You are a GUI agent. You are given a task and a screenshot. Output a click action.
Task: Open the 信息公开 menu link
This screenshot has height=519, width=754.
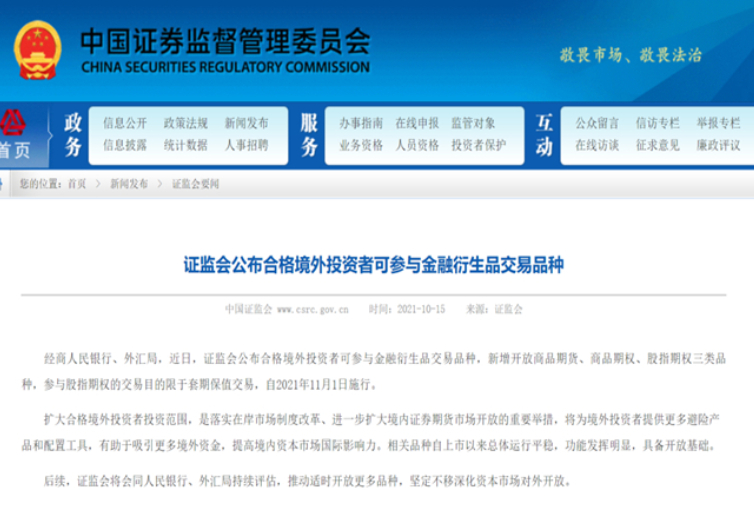(125, 123)
